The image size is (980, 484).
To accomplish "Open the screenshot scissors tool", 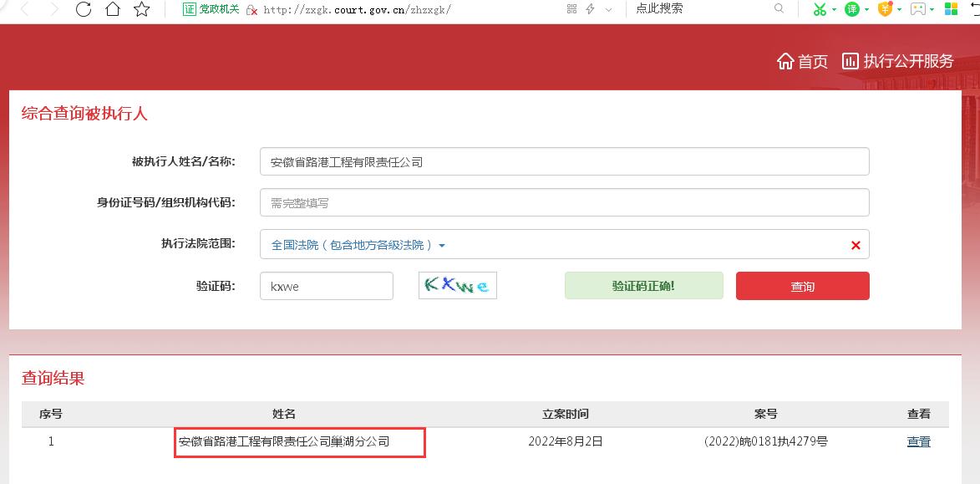I will coord(820,8).
